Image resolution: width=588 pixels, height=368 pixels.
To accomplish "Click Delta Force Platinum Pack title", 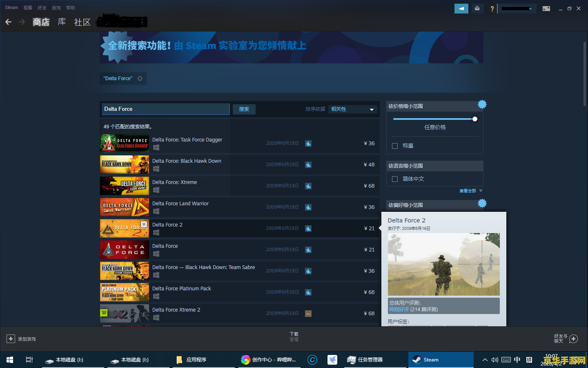I will [182, 289].
